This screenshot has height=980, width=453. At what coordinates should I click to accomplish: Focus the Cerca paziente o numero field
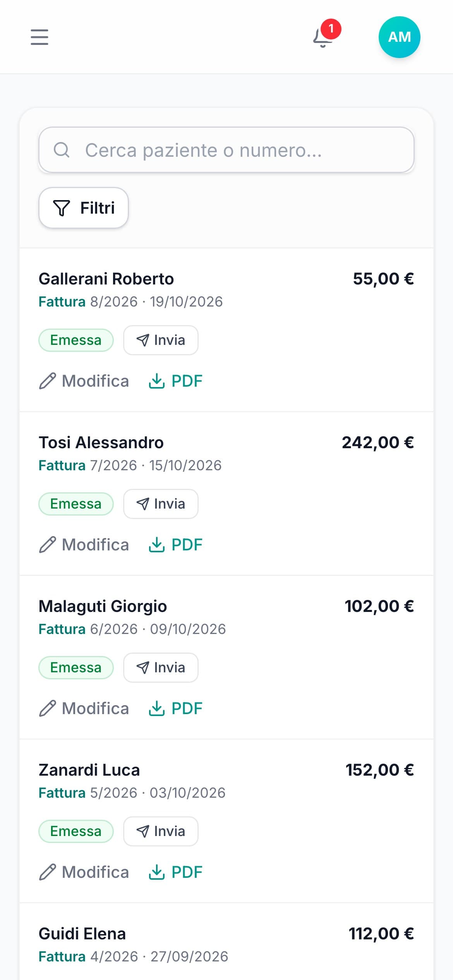[226, 150]
